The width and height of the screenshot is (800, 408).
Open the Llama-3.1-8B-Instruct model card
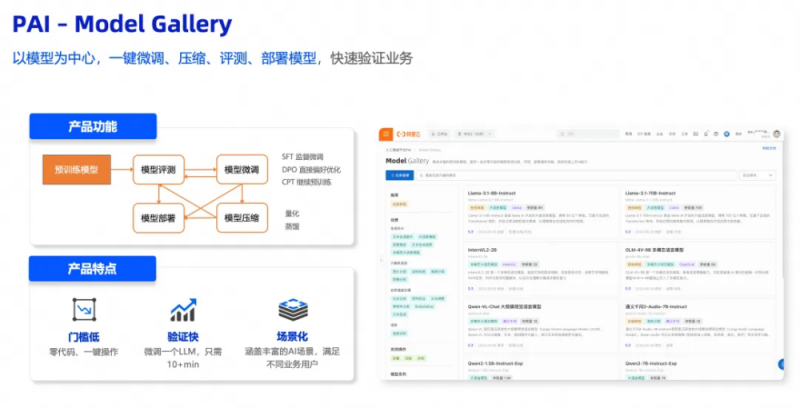(540, 213)
